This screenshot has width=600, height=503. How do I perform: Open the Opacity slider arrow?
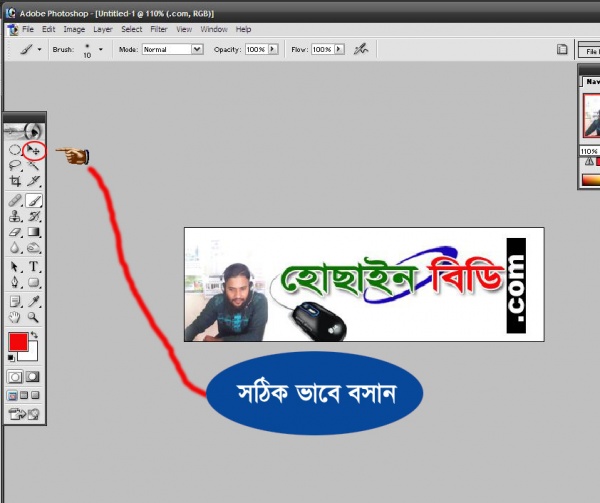[273, 49]
